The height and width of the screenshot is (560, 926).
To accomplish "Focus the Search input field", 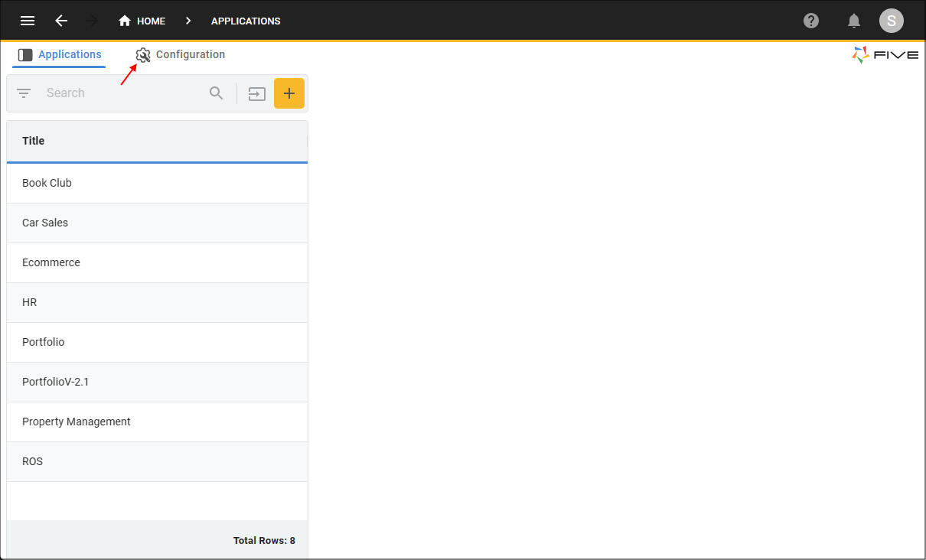I will (x=122, y=93).
